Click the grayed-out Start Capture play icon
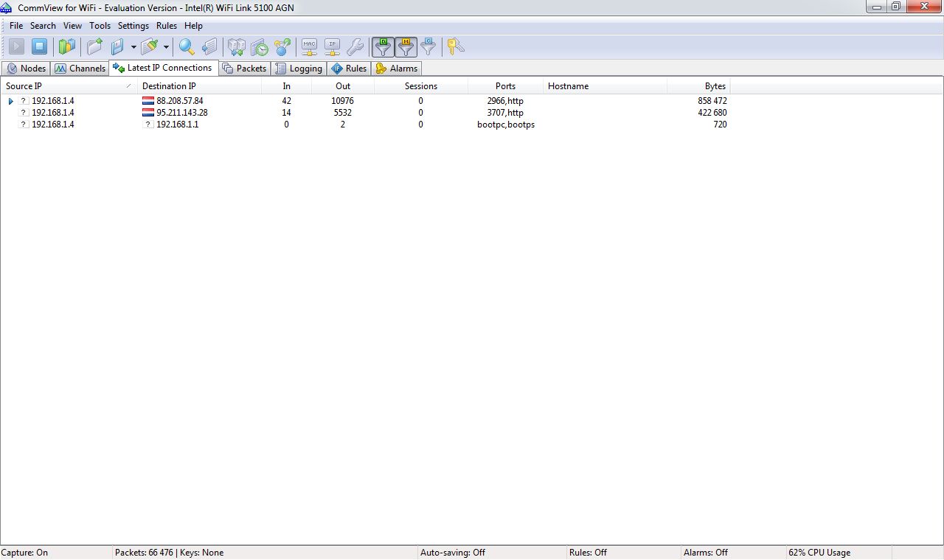 coord(16,47)
